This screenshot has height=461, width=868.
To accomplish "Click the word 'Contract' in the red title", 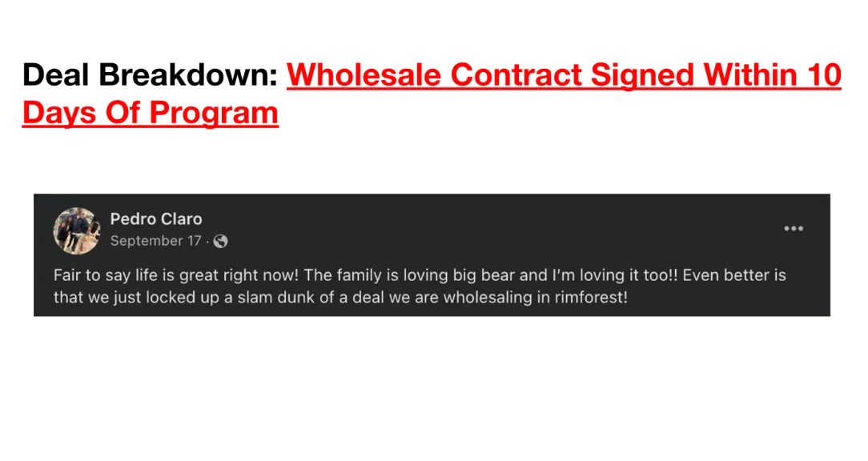I will (x=516, y=74).
